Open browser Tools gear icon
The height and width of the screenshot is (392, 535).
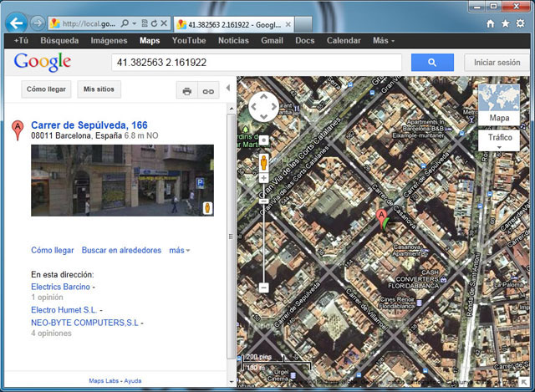(520, 23)
